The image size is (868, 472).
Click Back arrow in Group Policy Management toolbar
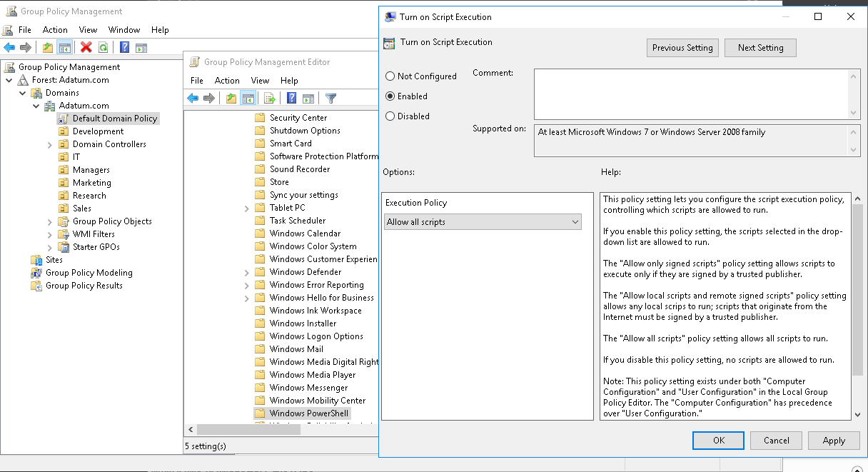[x=9, y=48]
